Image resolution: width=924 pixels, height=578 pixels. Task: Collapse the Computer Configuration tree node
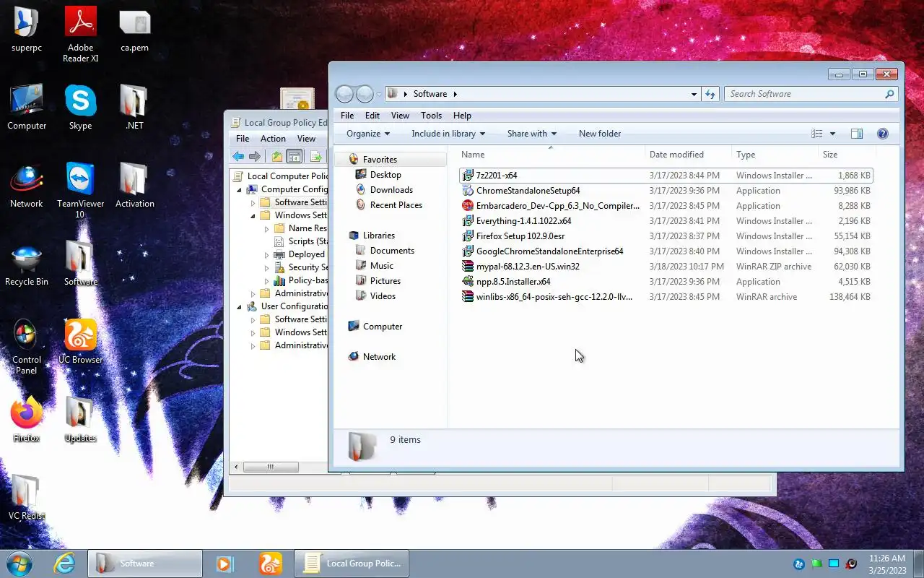pos(240,189)
